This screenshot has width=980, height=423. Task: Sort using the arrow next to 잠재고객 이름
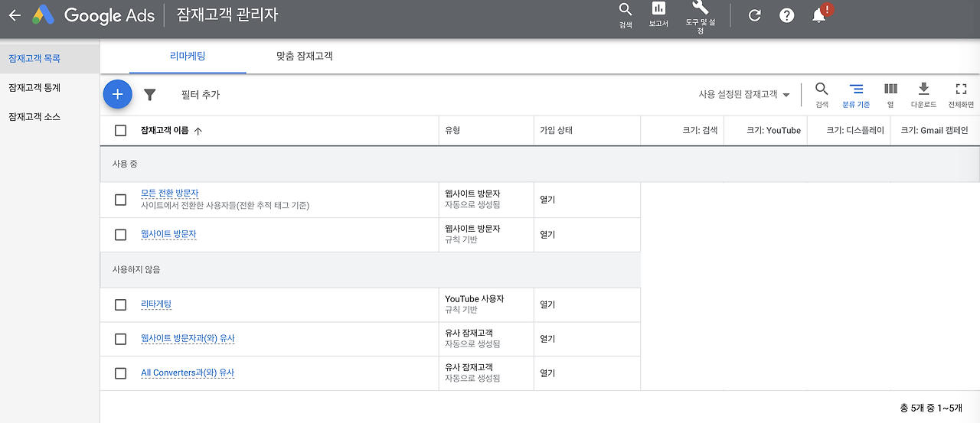[198, 131]
